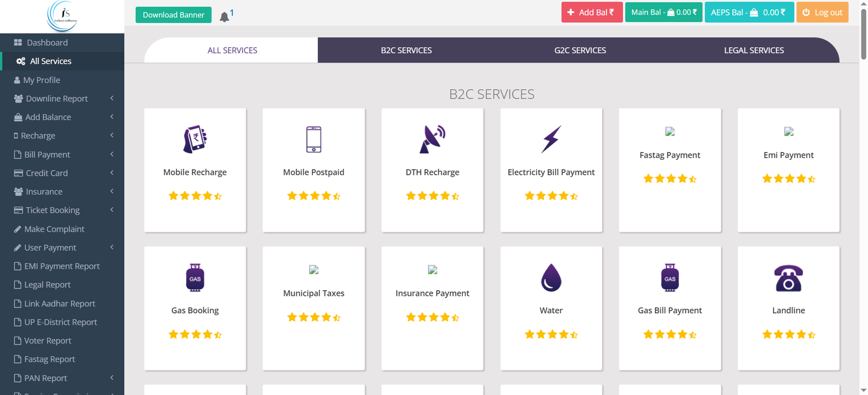Expand the Downline Report sidebar menu

pos(57,99)
